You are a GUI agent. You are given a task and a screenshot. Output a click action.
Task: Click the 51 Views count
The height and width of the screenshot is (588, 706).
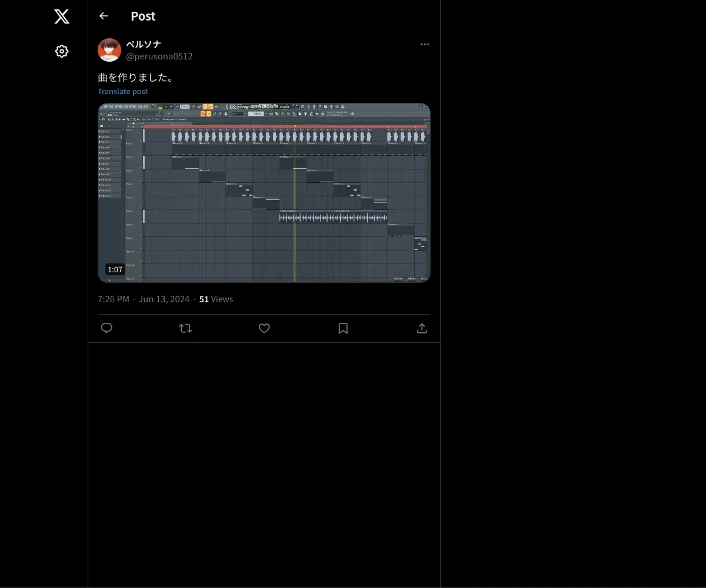(216, 299)
